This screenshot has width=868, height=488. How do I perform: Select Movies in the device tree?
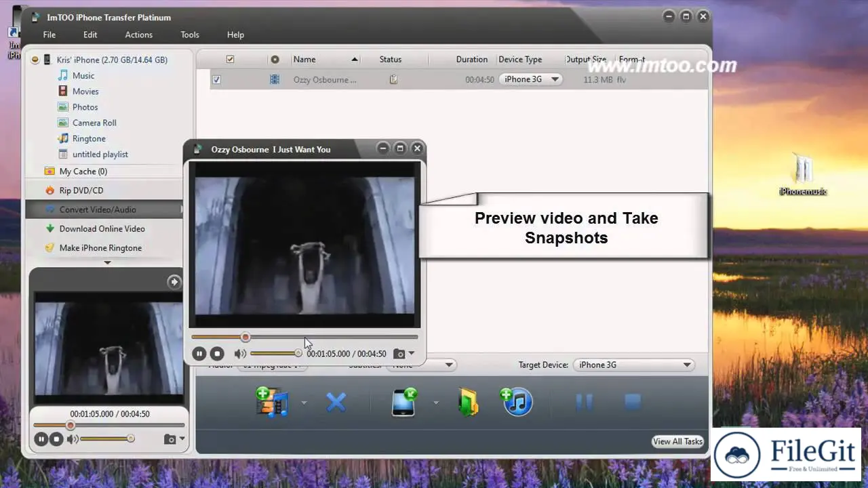point(85,91)
